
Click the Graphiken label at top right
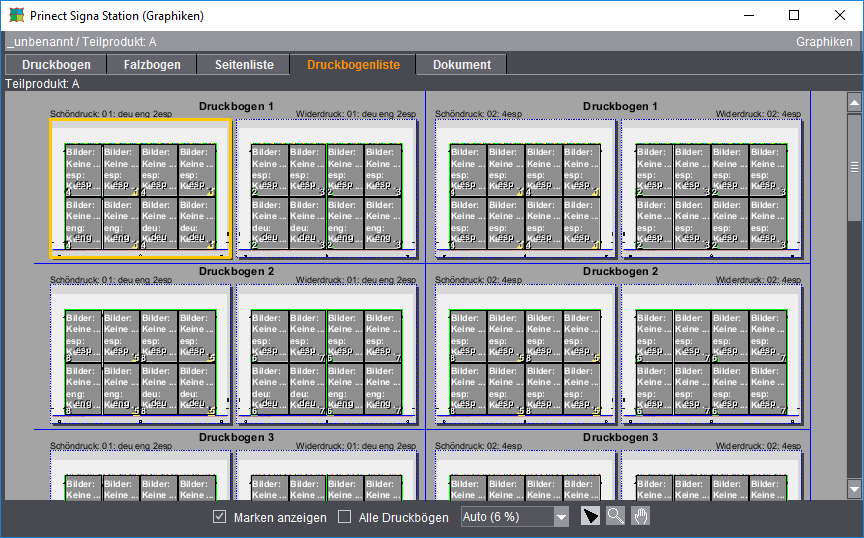tap(824, 42)
